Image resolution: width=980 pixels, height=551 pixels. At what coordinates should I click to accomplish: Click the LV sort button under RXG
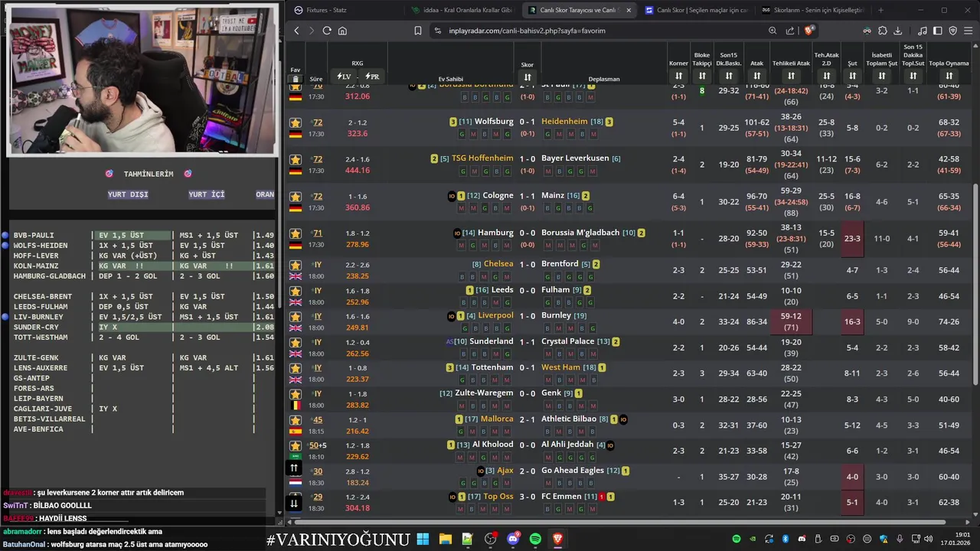[344, 77]
